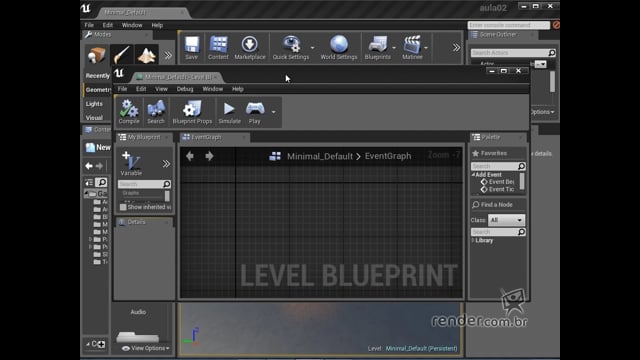Image resolution: width=640 pixels, height=360 pixels.
Task: Click the Blueprints toolbar icon
Action: (x=378, y=44)
